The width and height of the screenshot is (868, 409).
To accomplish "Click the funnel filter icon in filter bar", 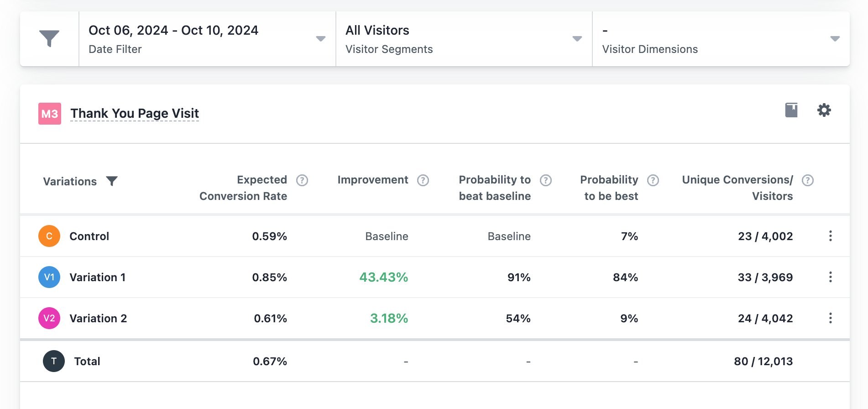I will tap(49, 39).
